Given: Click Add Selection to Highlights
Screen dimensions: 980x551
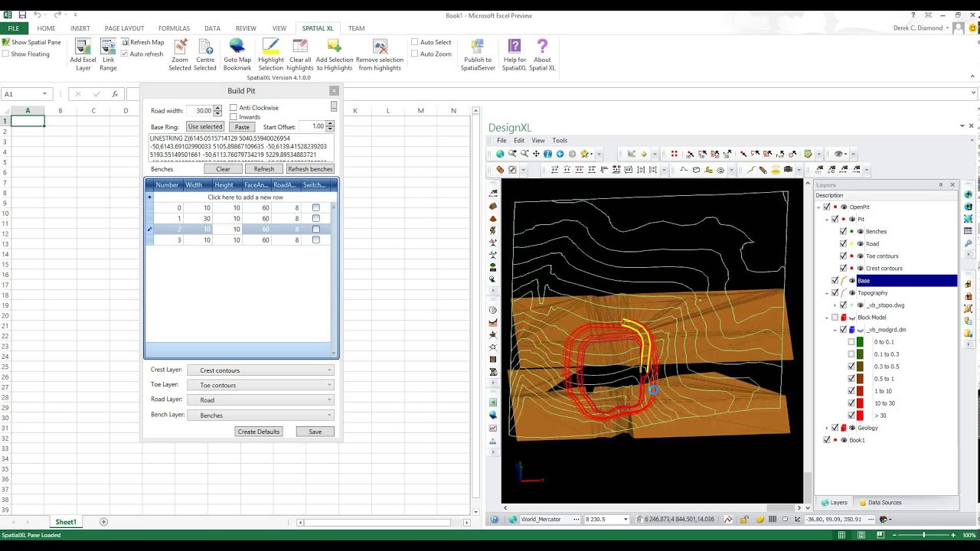Looking at the screenshot, I should point(335,54).
